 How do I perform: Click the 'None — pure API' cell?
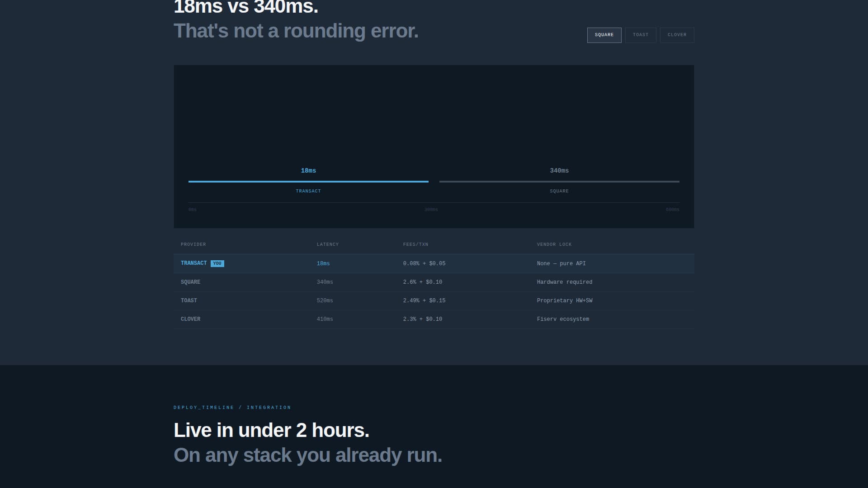pyautogui.click(x=561, y=263)
